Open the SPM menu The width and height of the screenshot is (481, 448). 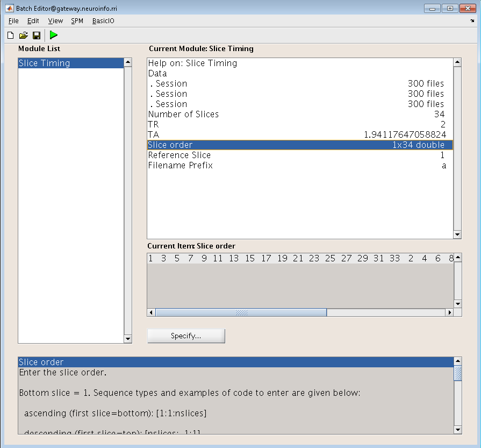pos(77,21)
